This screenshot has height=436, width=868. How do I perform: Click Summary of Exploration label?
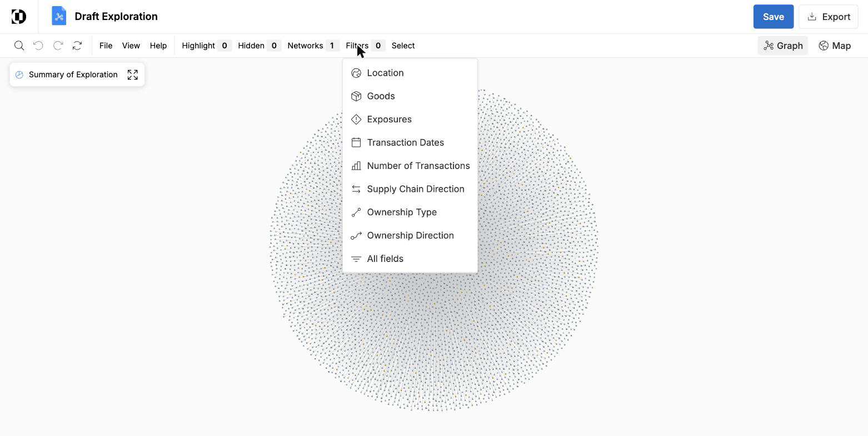point(73,75)
